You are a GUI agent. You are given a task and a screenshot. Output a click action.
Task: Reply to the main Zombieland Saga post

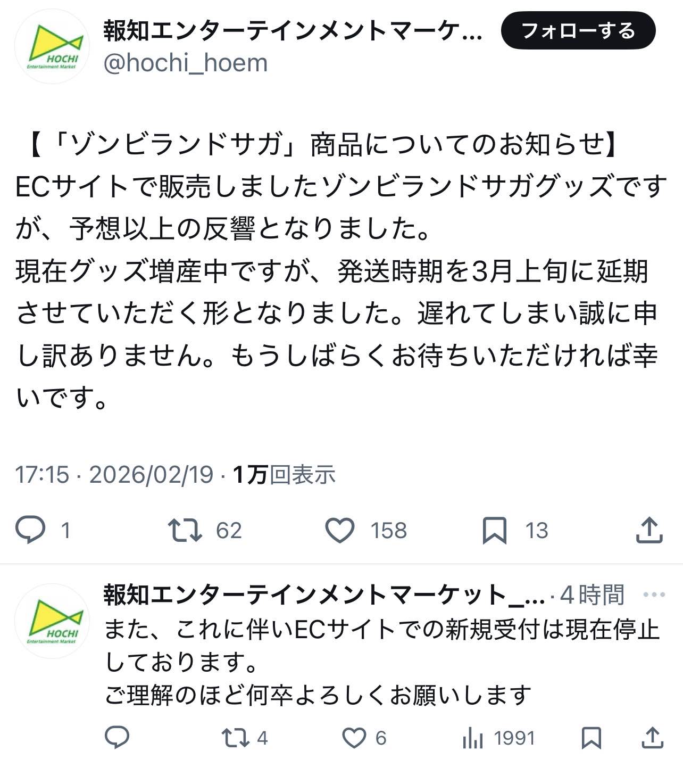(31, 530)
